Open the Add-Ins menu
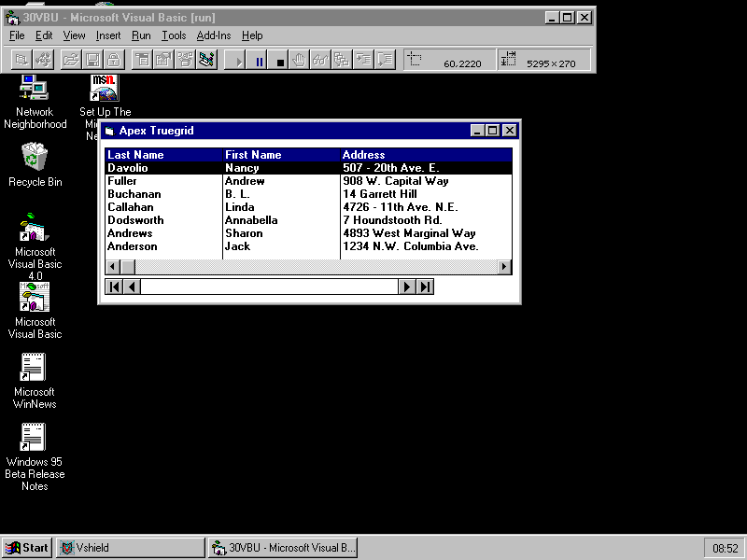 point(214,35)
